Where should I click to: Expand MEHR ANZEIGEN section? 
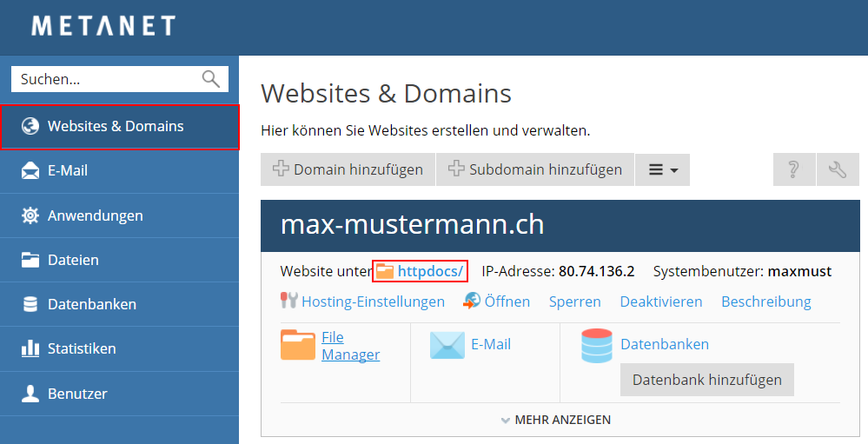coord(556,420)
